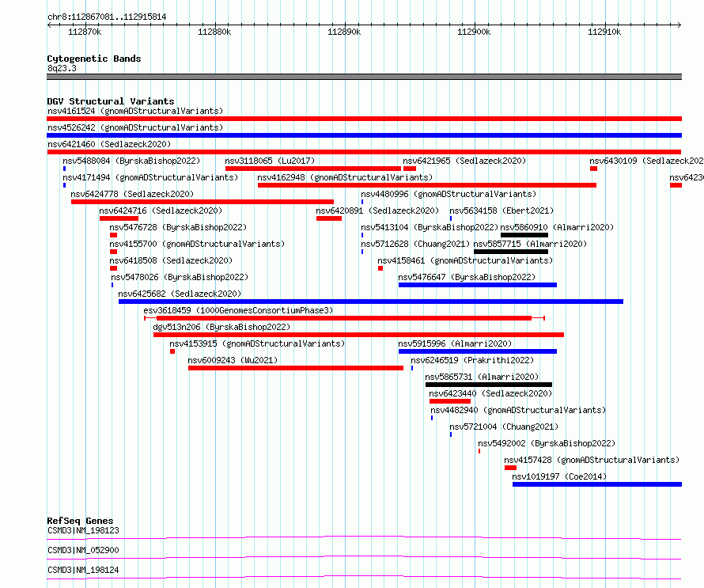Click the nsv6420891 red variant bar

[x=329, y=218]
